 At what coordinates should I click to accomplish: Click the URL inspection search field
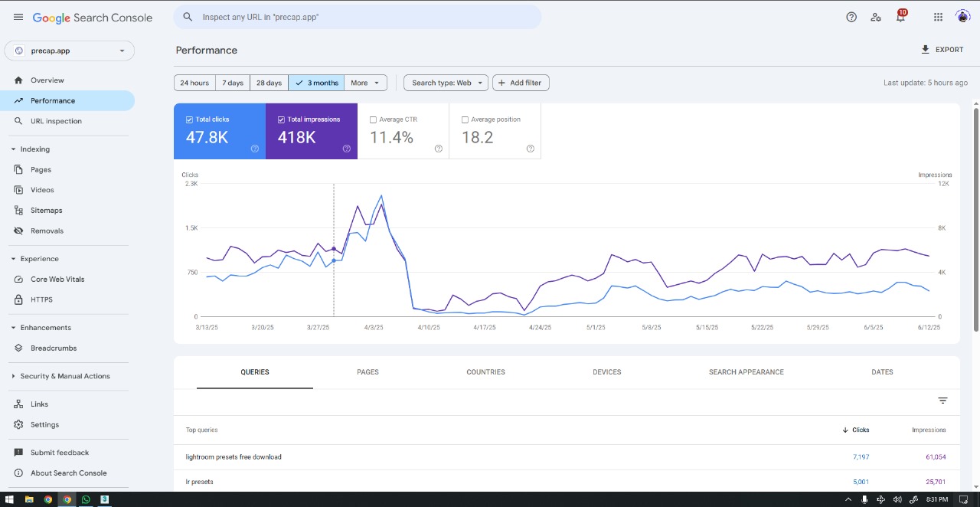(x=358, y=17)
